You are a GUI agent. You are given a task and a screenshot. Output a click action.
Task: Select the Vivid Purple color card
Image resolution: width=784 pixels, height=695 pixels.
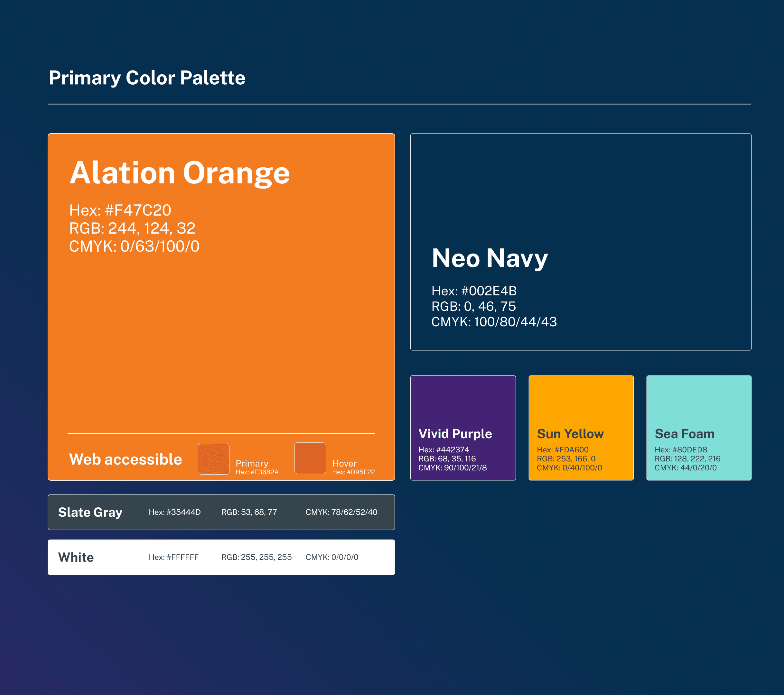(463, 428)
